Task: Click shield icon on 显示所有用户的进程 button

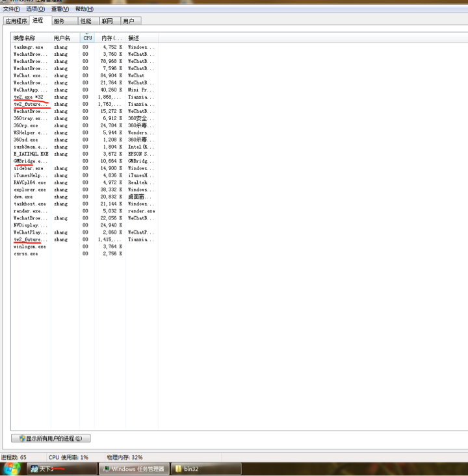Action: pyautogui.click(x=22, y=438)
